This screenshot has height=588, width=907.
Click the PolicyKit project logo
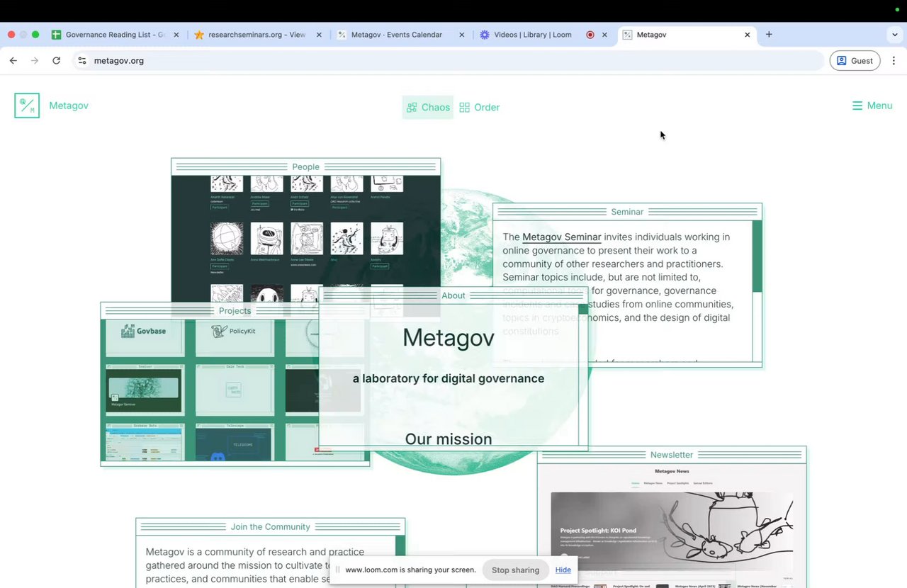tap(233, 331)
